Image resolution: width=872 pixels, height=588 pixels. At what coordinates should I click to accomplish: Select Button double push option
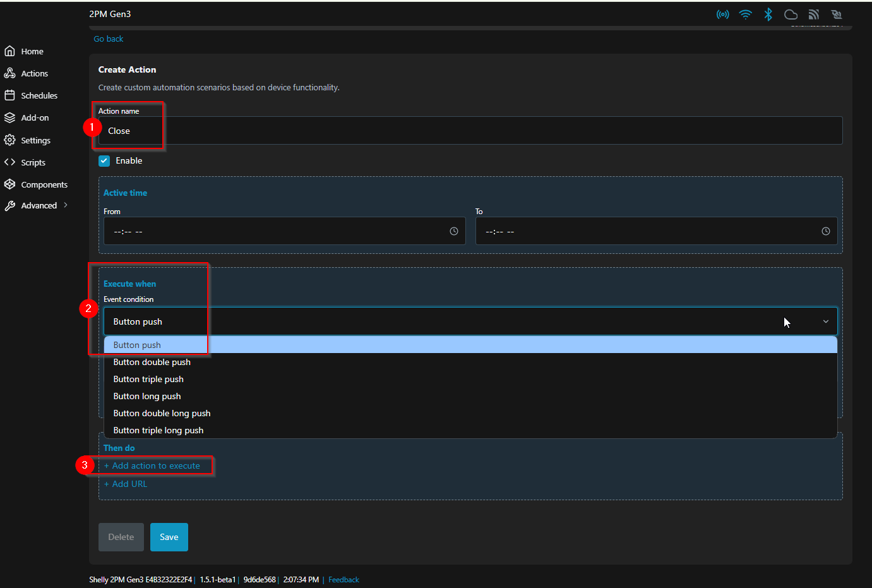(x=152, y=362)
